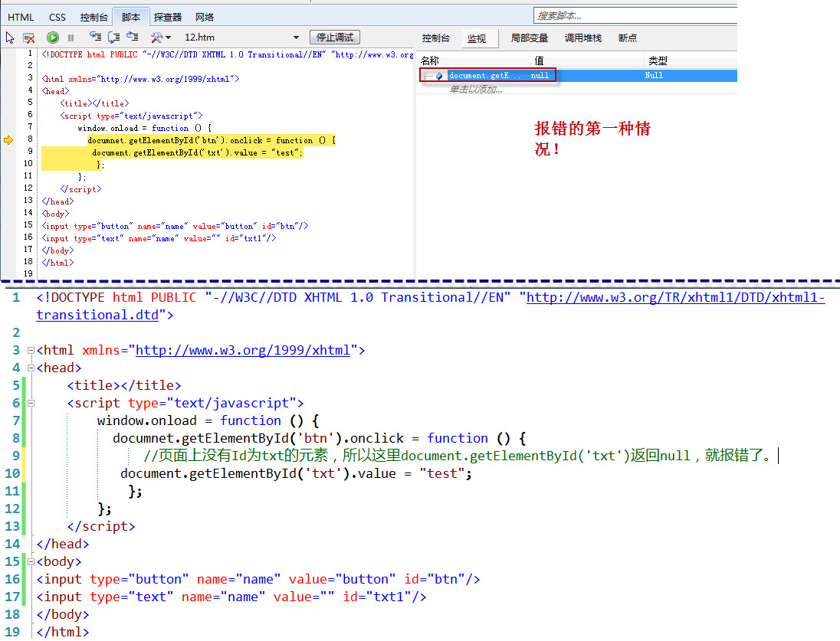Open the wrench options icon
Image resolution: width=840 pixels, height=641 pixels.
coord(157,37)
